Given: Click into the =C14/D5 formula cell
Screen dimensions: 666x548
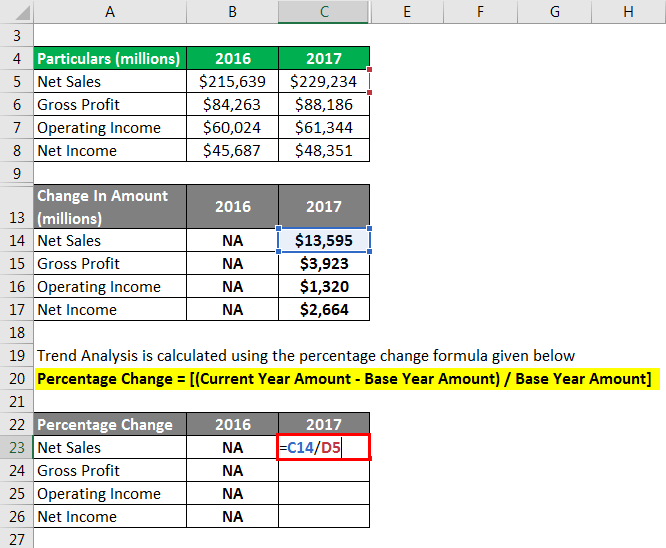Looking at the screenshot, I should 324,447.
